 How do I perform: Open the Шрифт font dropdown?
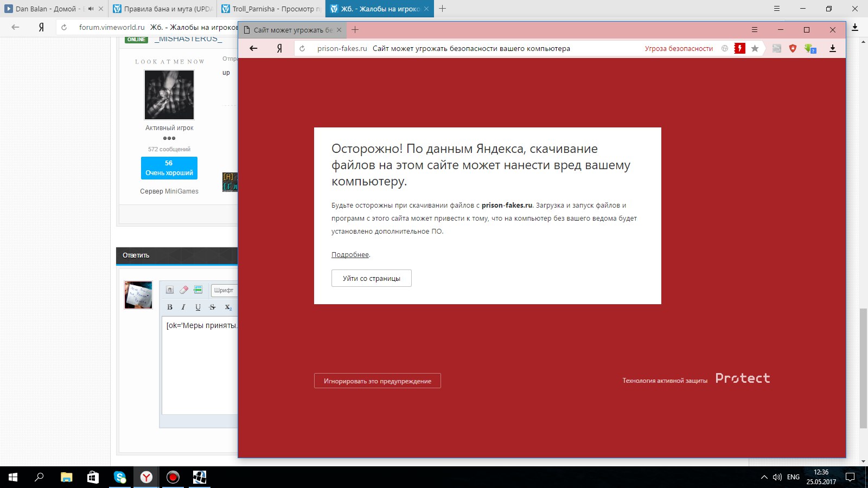(x=224, y=290)
